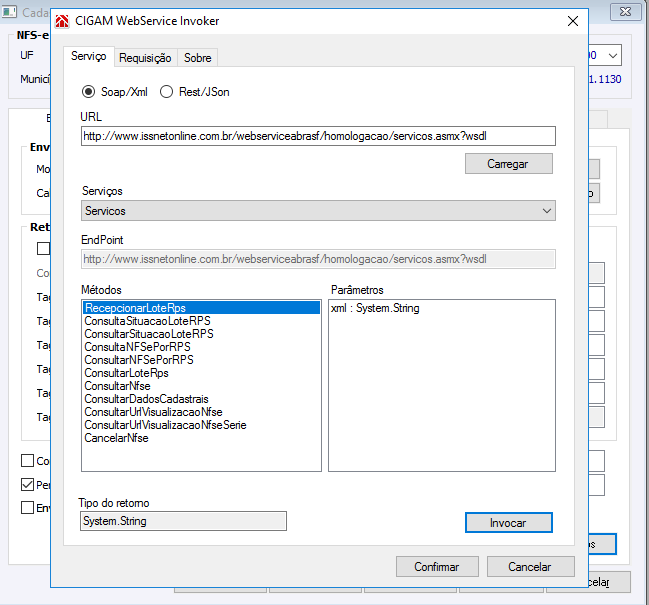Click the Confirmar button
Image resolution: width=649 pixels, height=605 pixels.
(x=436, y=566)
